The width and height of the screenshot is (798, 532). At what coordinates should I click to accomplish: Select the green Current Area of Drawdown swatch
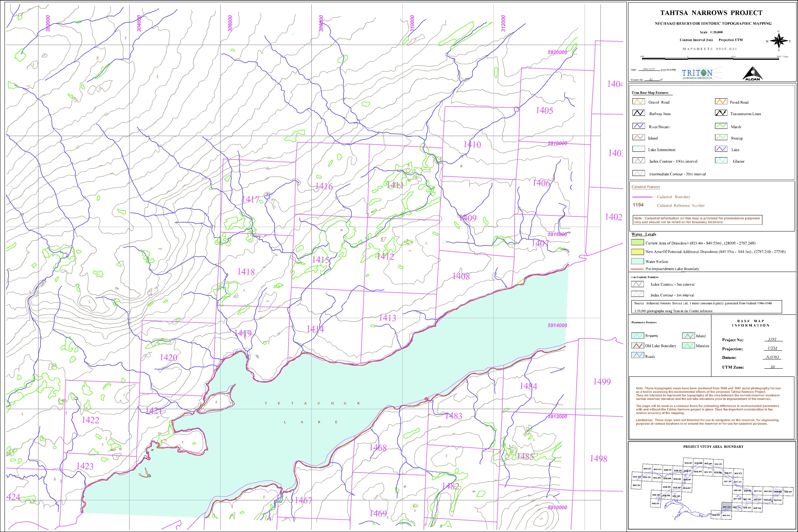coord(637,243)
